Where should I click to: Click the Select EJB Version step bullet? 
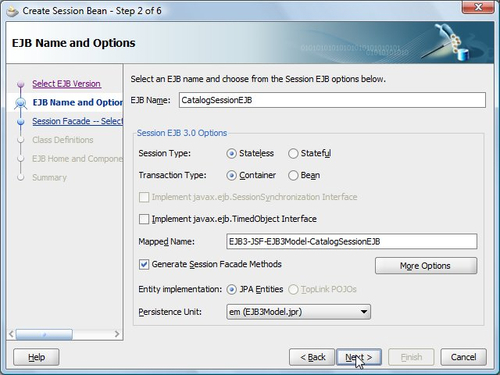[21, 84]
